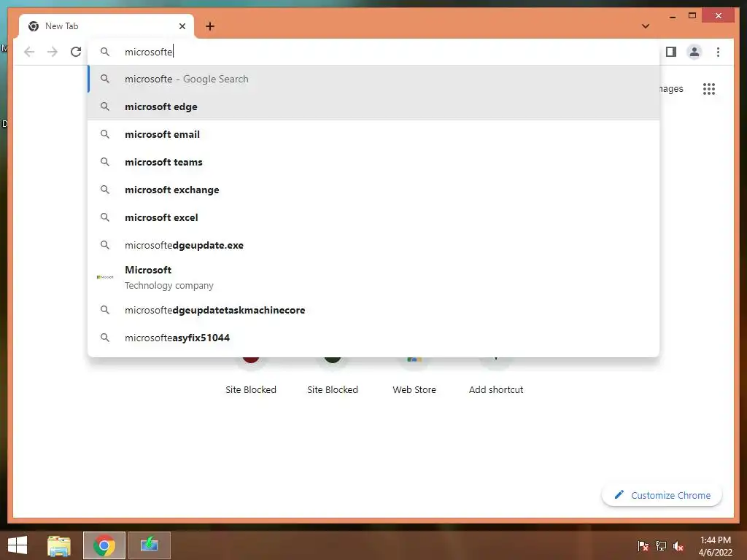Minimize the Chrome window
The image size is (747, 560).
[672, 16]
